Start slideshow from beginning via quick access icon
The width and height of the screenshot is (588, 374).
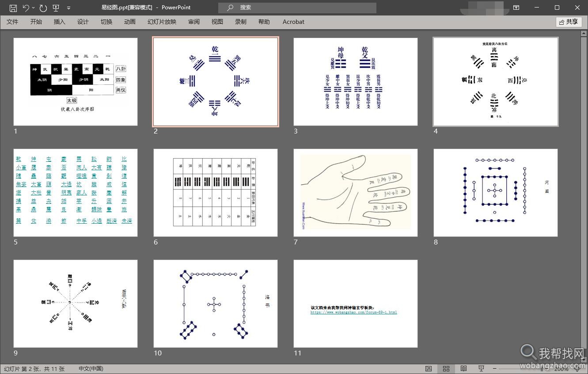56,8
